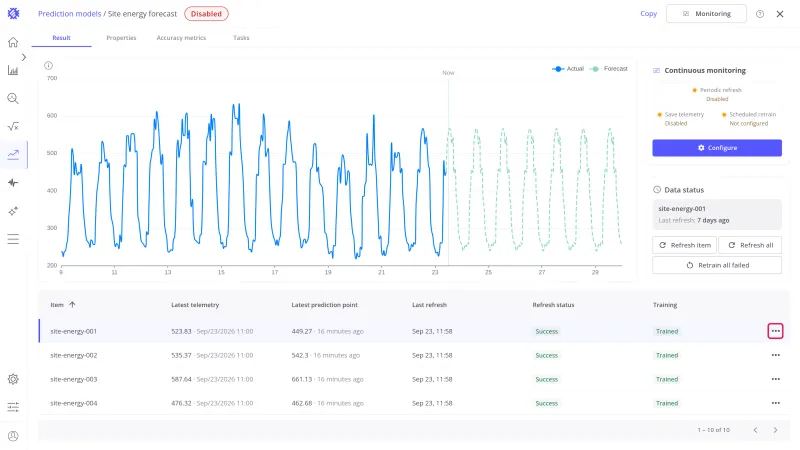Click the Refresh status column header

click(553, 305)
